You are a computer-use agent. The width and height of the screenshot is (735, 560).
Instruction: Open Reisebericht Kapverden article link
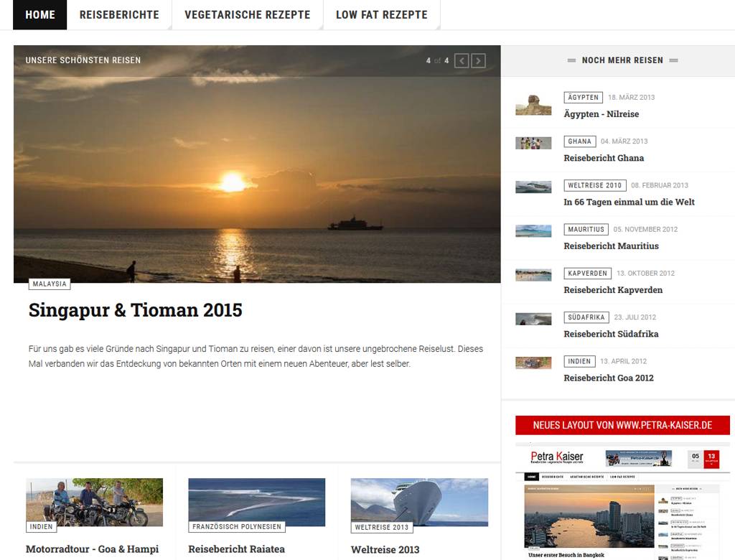click(613, 290)
